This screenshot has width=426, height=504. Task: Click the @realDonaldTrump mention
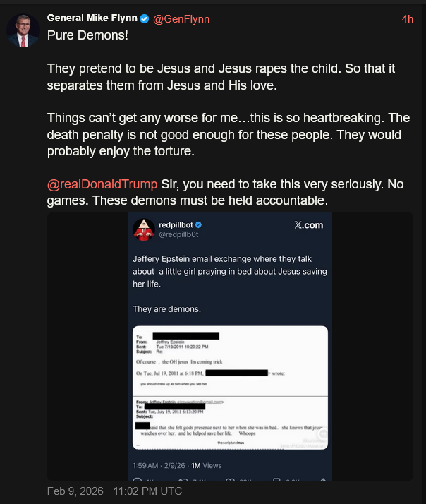coord(102,184)
